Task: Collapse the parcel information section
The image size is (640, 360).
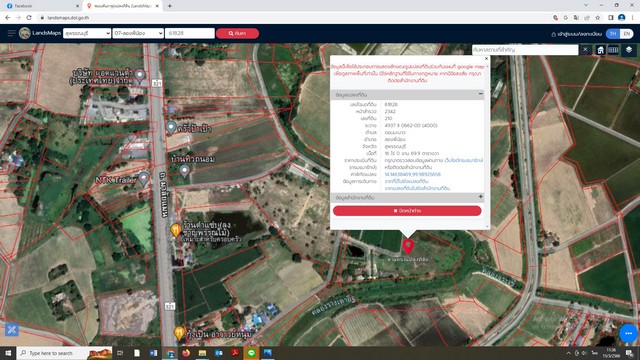Action: tap(480, 94)
